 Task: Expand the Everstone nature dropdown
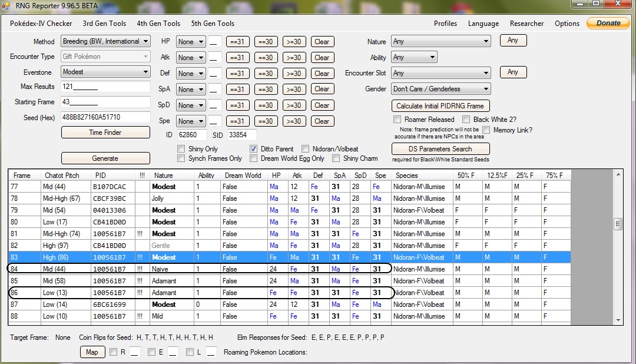[105, 72]
